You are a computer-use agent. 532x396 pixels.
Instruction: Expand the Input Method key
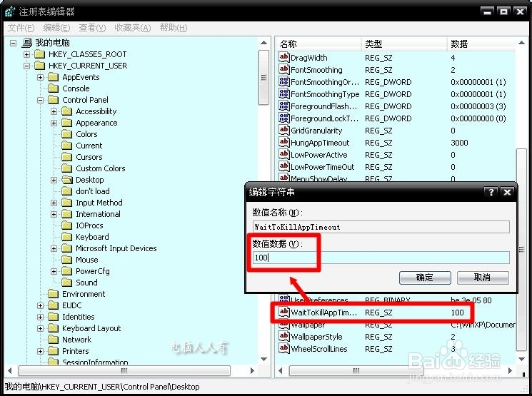[54, 203]
